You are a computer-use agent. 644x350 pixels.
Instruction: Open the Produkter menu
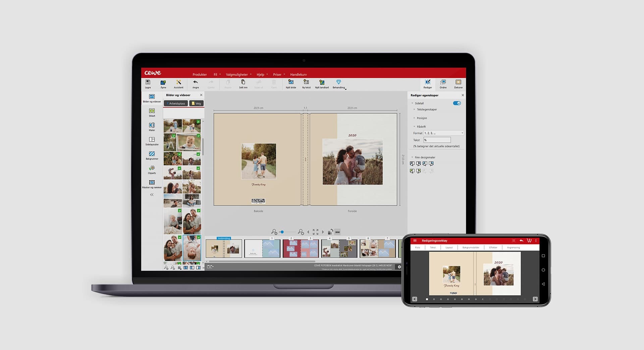[200, 75]
